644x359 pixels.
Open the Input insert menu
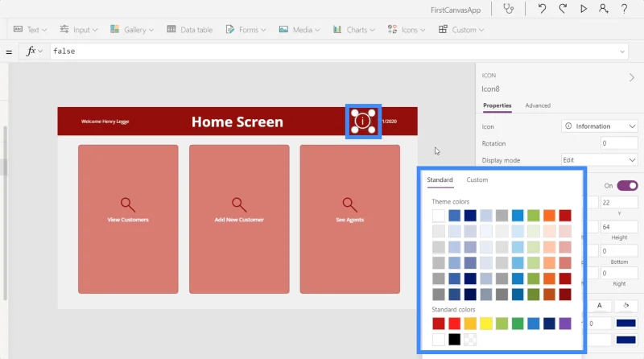coord(79,30)
